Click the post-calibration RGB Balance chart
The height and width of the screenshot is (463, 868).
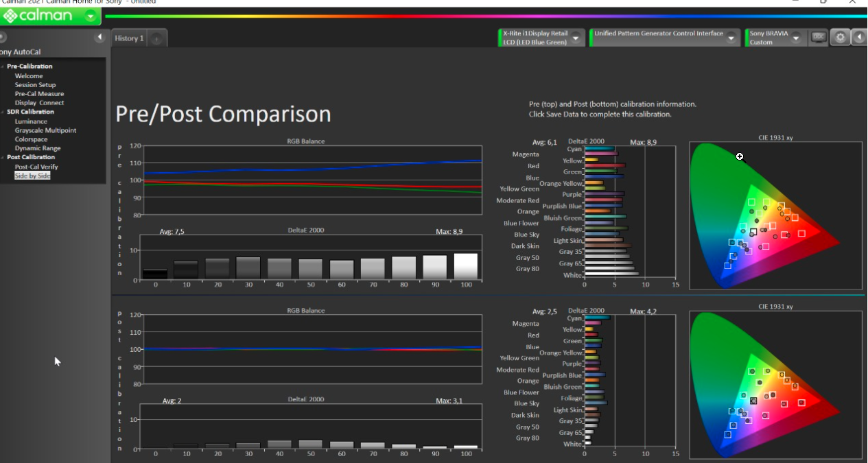[313, 349]
